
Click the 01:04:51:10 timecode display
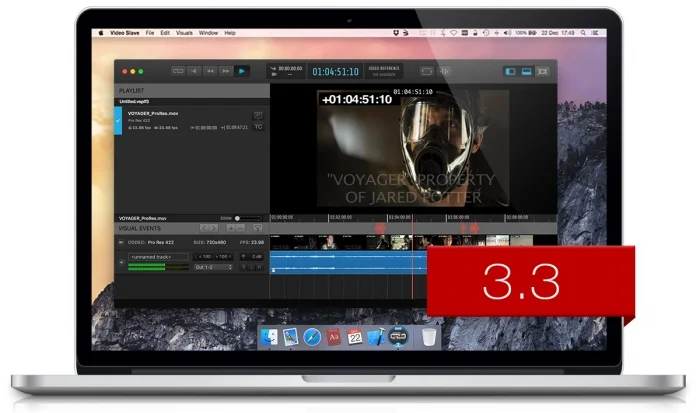pos(335,71)
